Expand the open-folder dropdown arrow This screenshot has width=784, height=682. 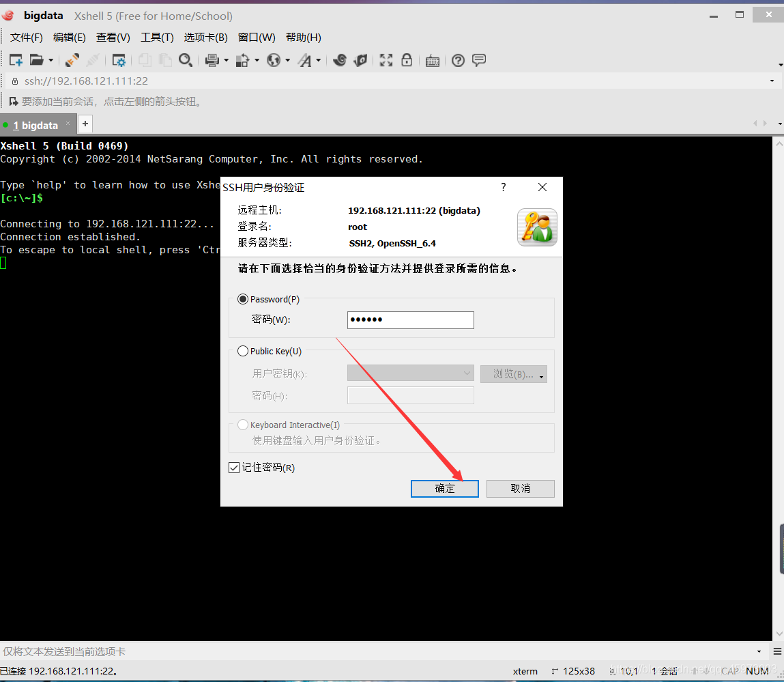pos(51,61)
